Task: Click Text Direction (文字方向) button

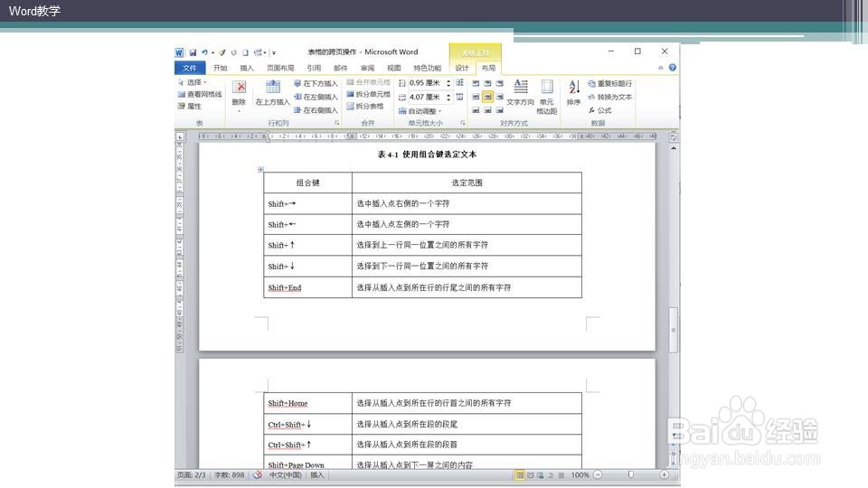Action: pos(521,92)
